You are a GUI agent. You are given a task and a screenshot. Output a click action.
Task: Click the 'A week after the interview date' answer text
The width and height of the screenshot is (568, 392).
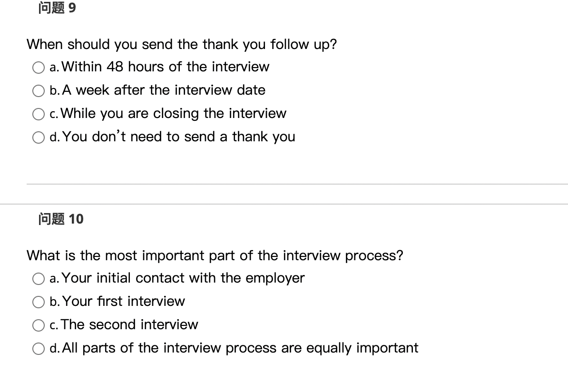[164, 90]
